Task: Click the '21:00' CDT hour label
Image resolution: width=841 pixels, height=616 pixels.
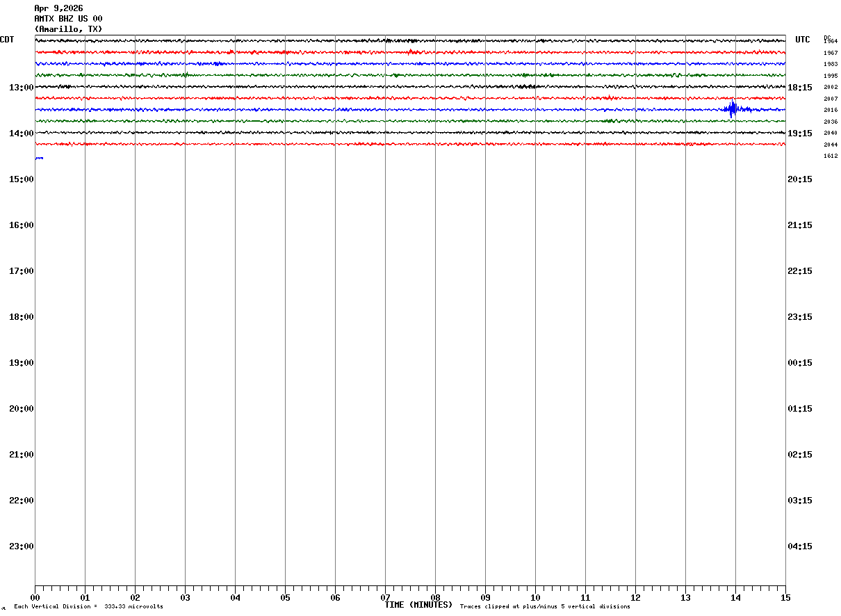Action: click(x=22, y=455)
